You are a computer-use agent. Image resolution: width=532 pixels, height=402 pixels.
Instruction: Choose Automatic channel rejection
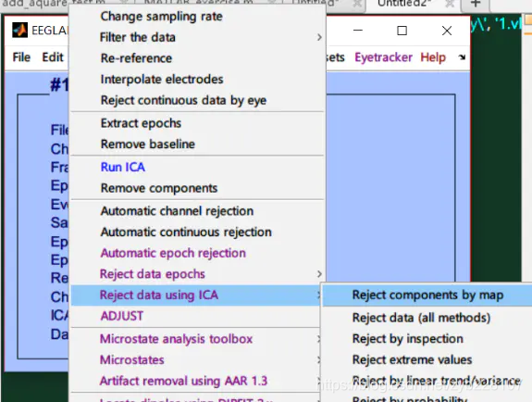(x=197, y=211)
